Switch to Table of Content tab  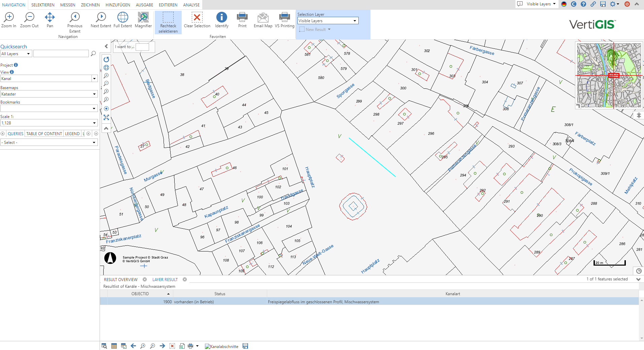point(44,133)
